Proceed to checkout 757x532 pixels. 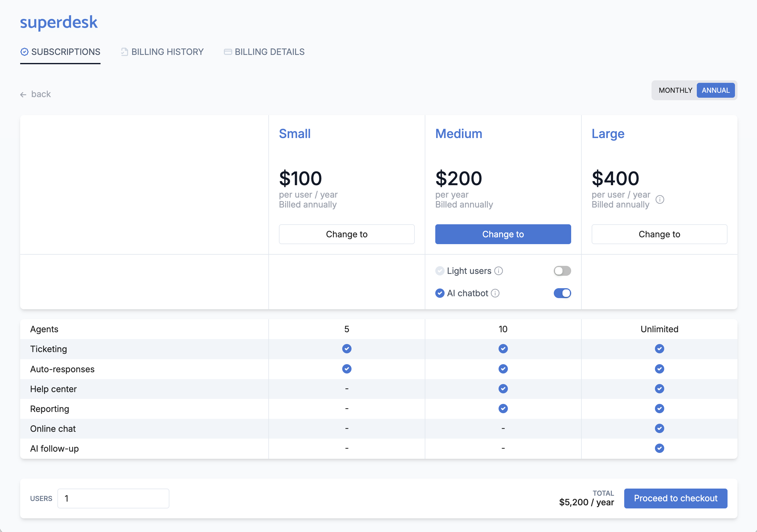click(676, 498)
